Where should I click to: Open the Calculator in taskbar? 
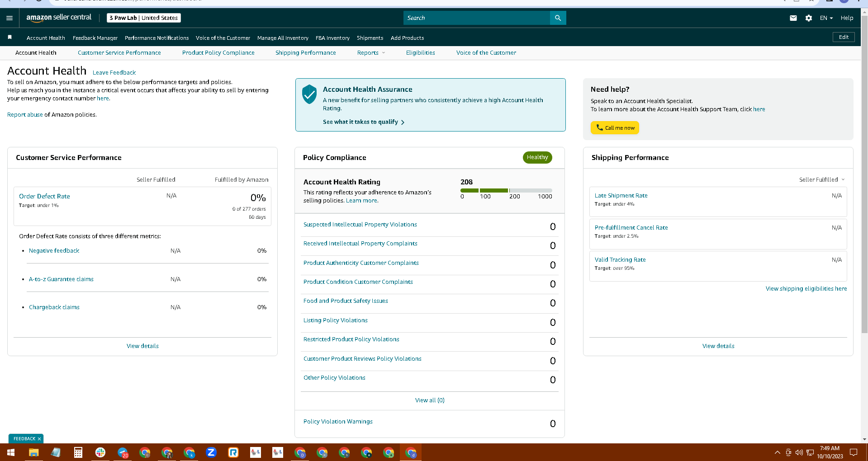[x=78, y=452]
